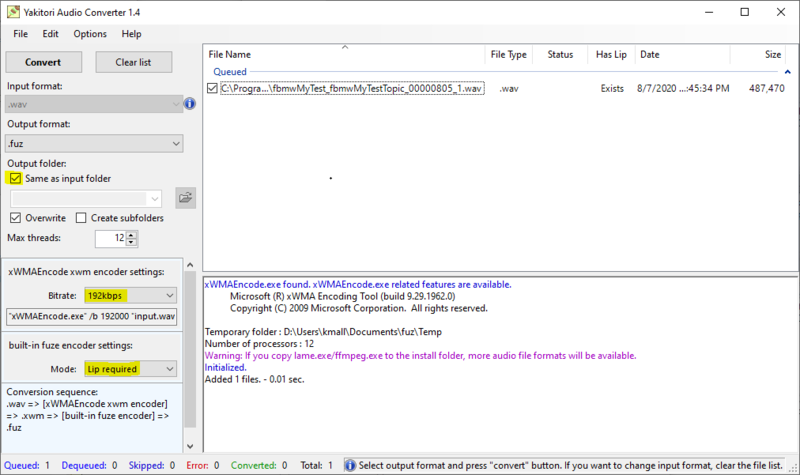Viewport: 800px width, 475px height.
Task: Click the Total: 1 status bar counter
Action: pos(316,465)
